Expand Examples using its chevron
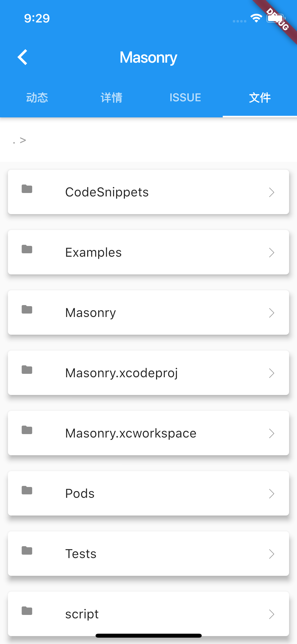 [272, 252]
